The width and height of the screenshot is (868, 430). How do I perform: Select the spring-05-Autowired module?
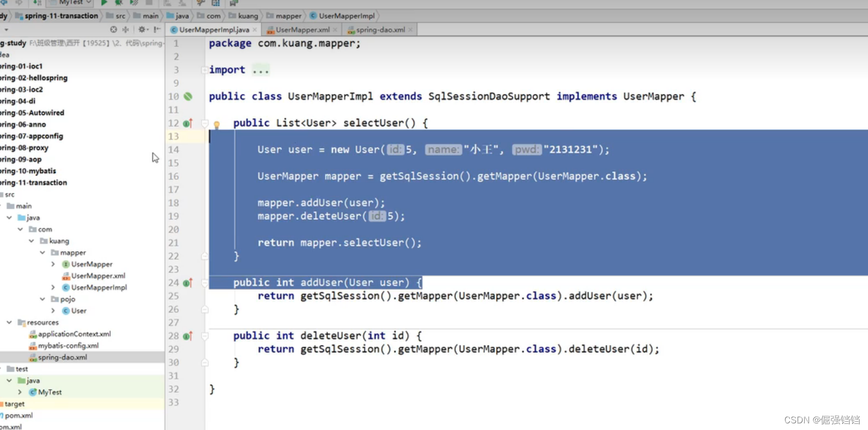[x=32, y=113]
